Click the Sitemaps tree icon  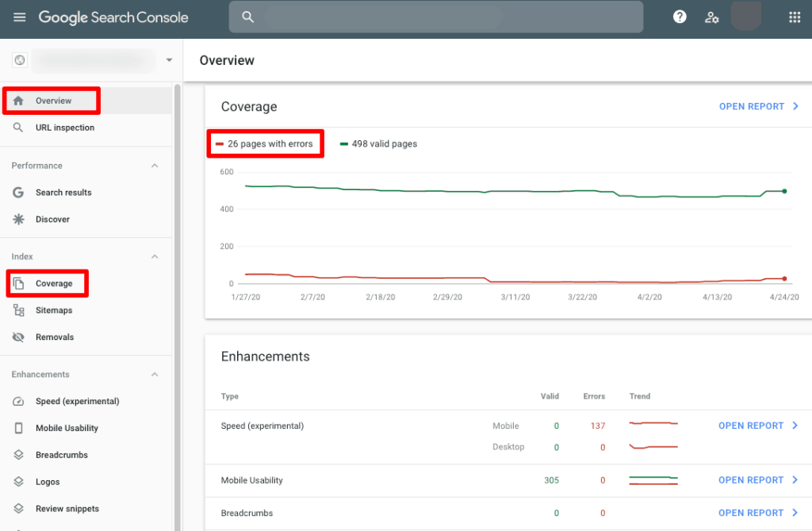(x=19, y=311)
